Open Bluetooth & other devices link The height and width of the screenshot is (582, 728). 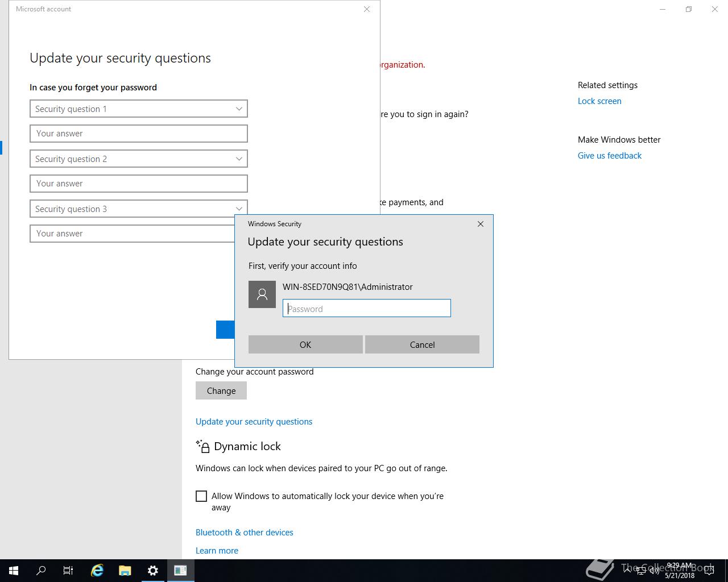(245, 533)
